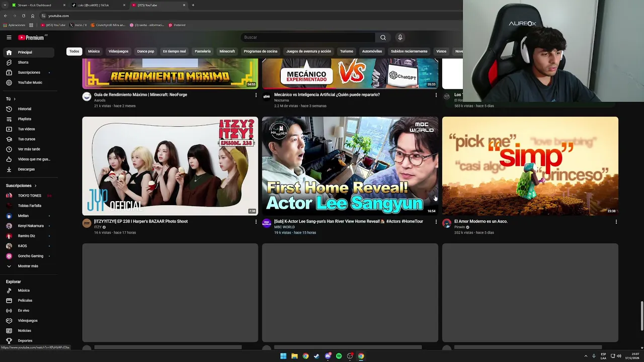
Task: Select the Turismo filter chip
Action: (x=347, y=51)
